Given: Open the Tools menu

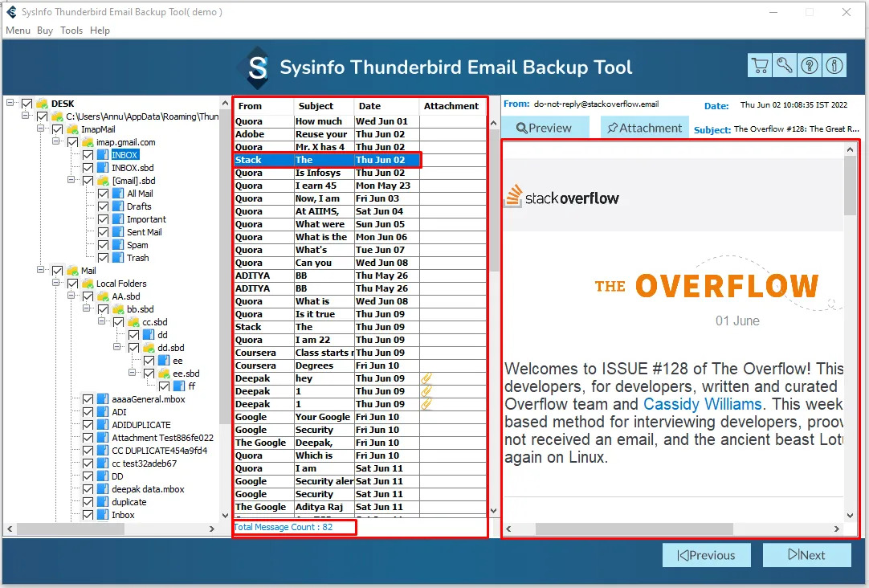Looking at the screenshot, I should pyautogui.click(x=71, y=31).
